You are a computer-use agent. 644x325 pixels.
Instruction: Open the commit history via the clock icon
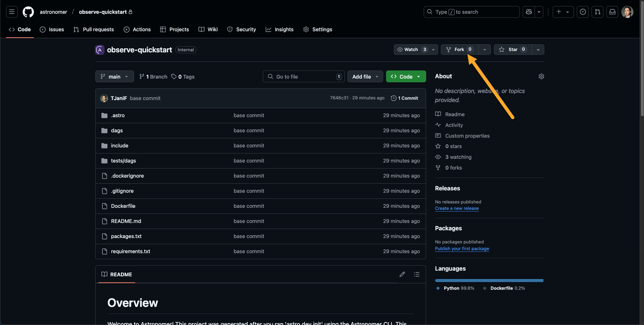pyautogui.click(x=394, y=98)
